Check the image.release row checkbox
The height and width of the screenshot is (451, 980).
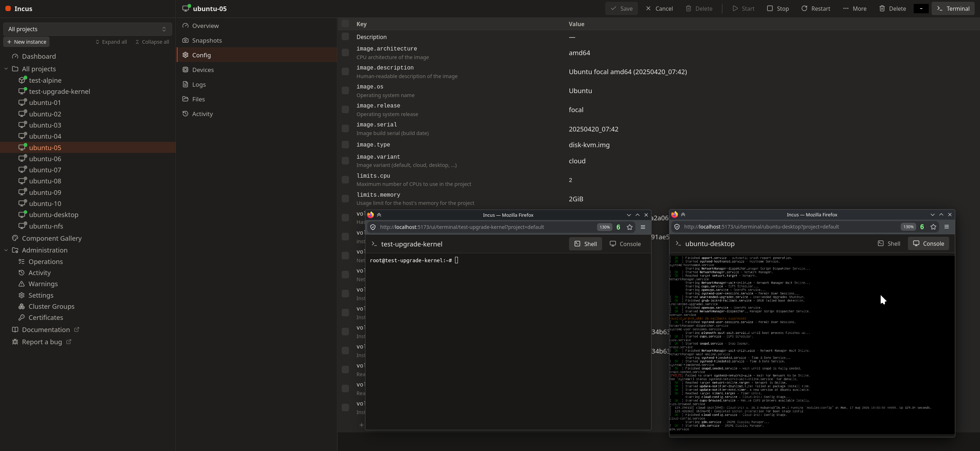tap(345, 109)
